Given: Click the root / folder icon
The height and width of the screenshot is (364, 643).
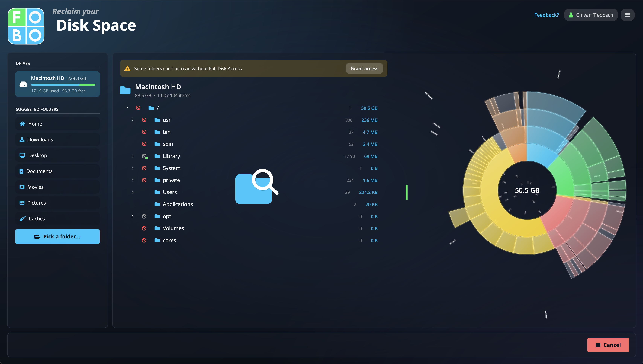Looking at the screenshot, I should (x=151, y=108).
